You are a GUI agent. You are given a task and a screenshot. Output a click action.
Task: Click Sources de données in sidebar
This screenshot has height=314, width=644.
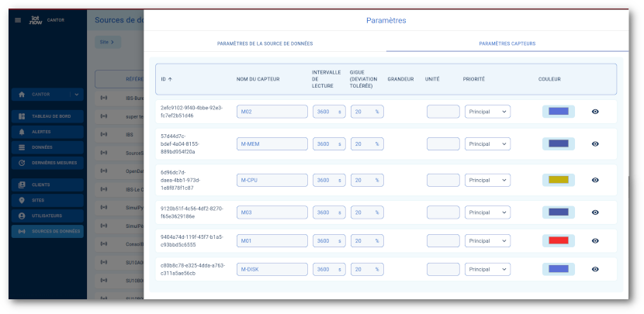[x=47, y=231]
